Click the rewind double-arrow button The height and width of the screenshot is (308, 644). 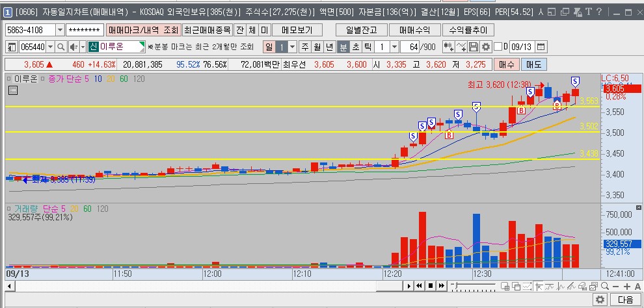coord(420,286)
